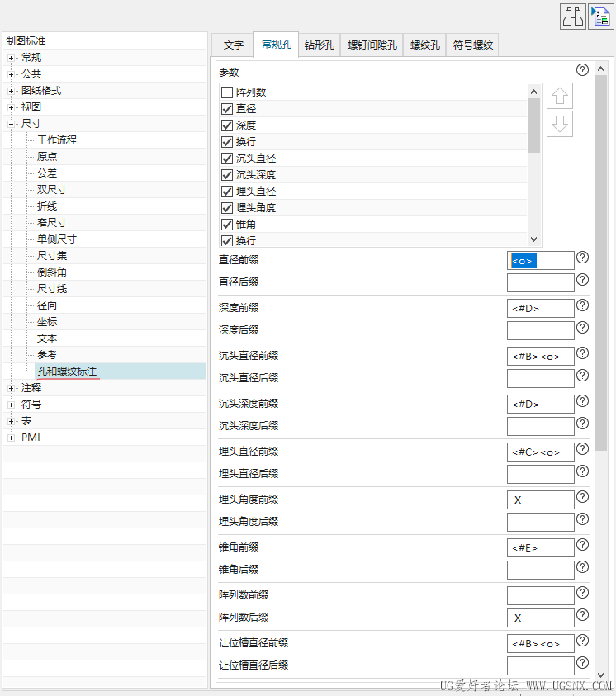Uncheck the 深度 parameter checkbox
The width and height of the screenshot is (616, 696).
tap(227, 125)
